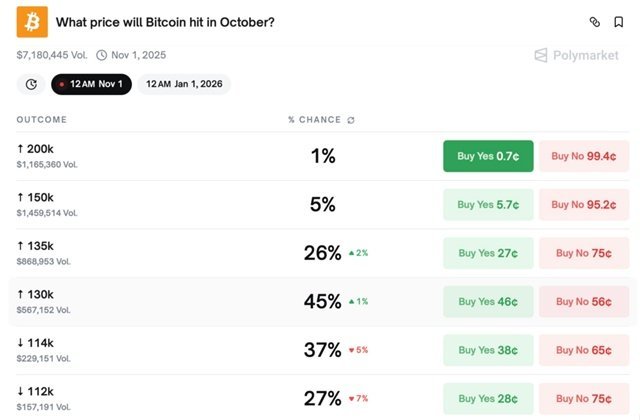The width and height of the screenshot is (640, 420).
Task: Click the clock icon next to Nov 1, 2025
Action: click(x=101, y=54)
